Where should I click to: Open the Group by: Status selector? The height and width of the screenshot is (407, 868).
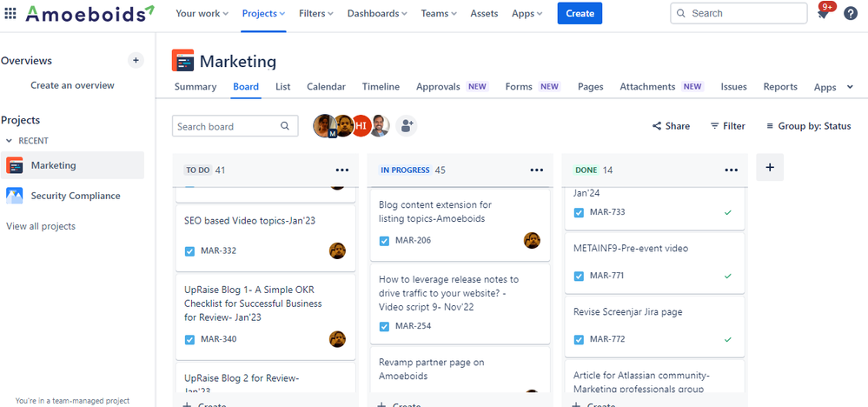click(x=809, y=126)
